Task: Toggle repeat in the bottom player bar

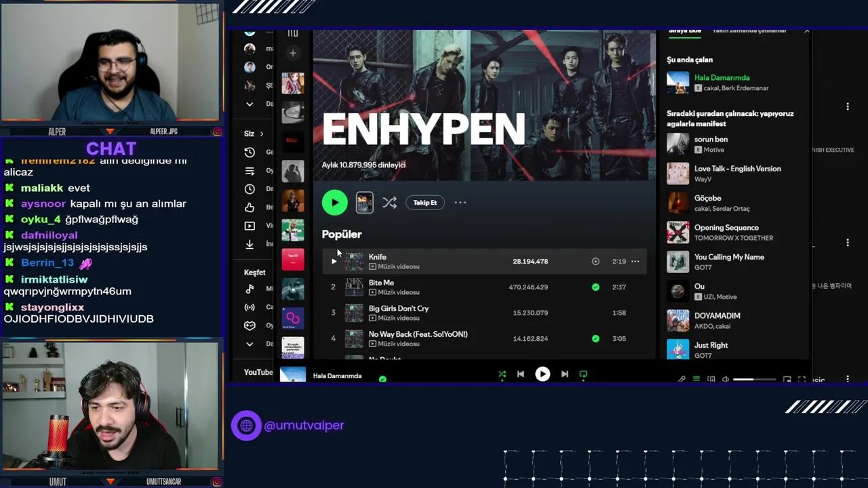Action: point(583,373)
